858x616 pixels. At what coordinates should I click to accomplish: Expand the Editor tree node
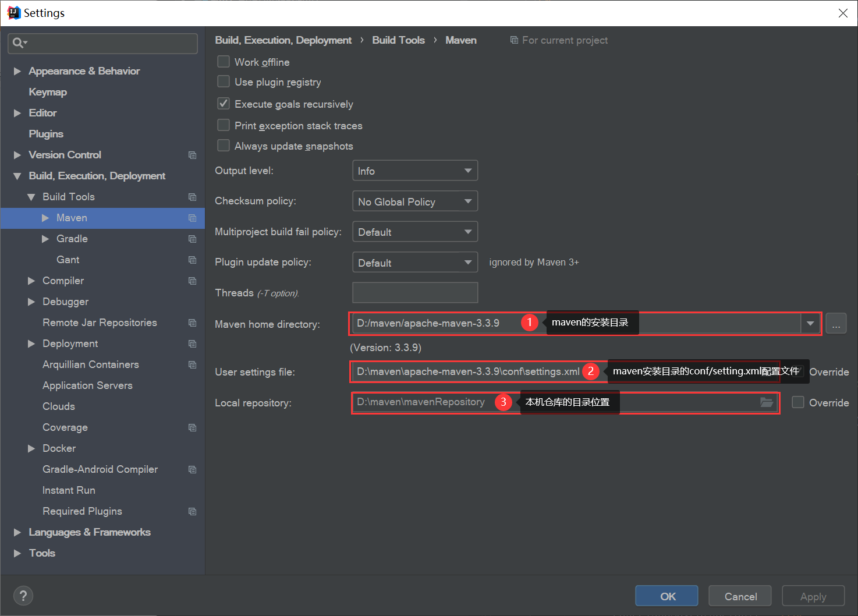[17, 113]
